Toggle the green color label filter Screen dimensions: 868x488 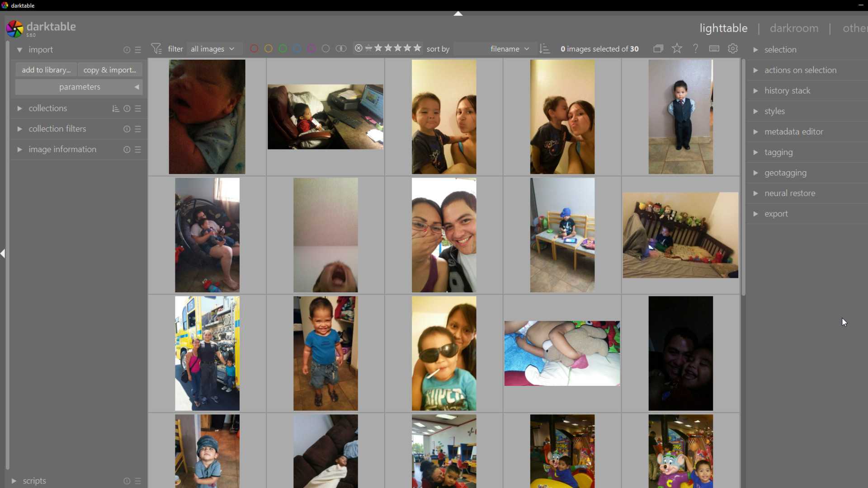coord(283,48)
